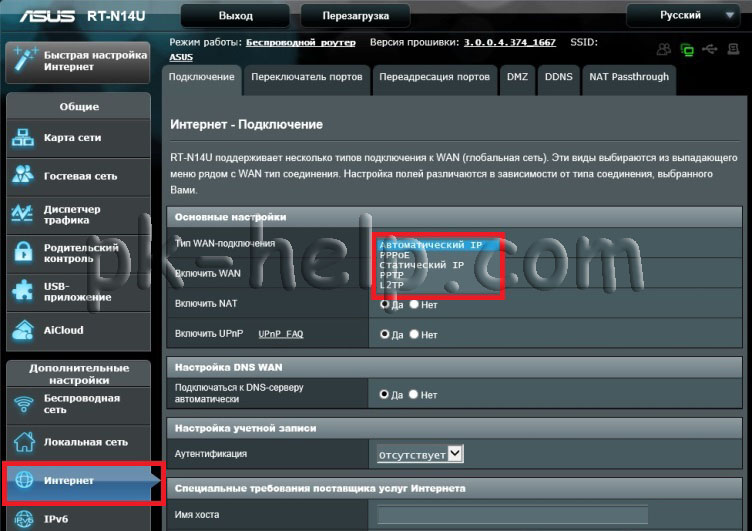Click the USB status icon
Screen dimensions: 752x531
point(709,49)
